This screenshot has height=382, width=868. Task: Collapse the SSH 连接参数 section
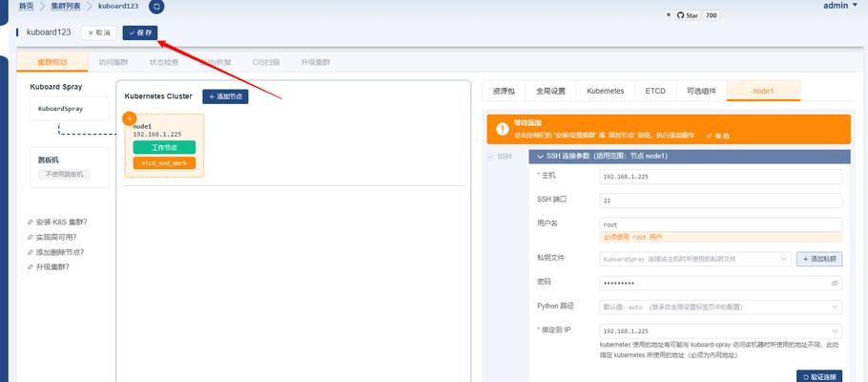coord(540,157)
